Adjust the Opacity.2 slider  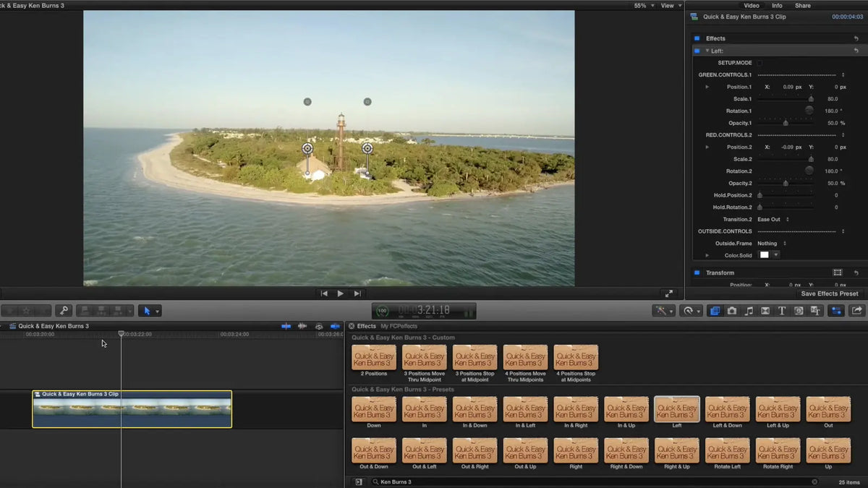click(785, 183)
